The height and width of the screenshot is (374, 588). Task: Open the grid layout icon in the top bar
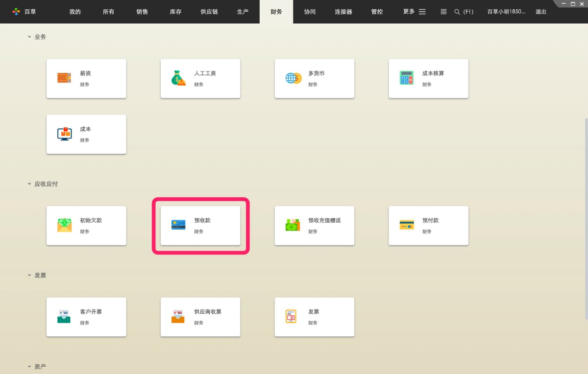coord(443,11)
